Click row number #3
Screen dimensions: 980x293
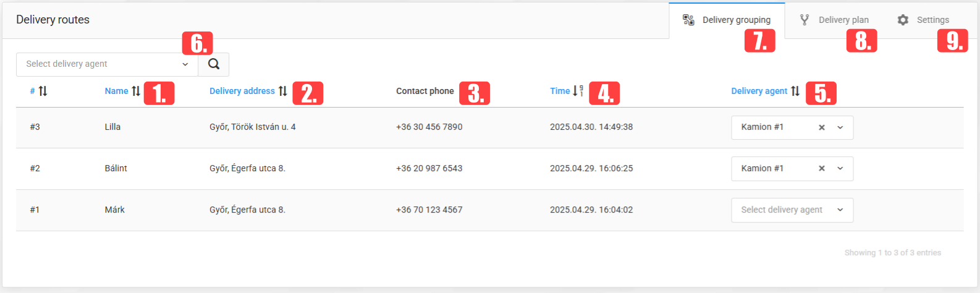35,127
